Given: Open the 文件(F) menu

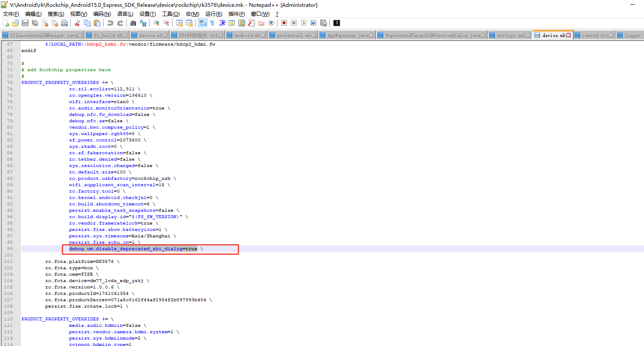Looking at the screenshot, I should click(x=11, y=14).
